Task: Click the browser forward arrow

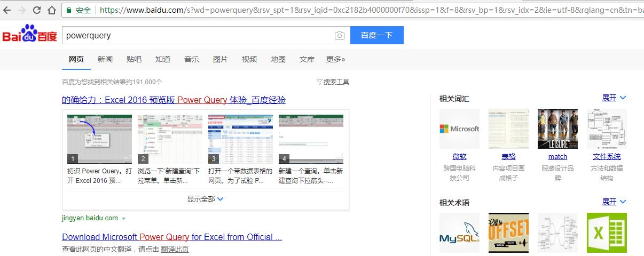Action: pos(22,10)
